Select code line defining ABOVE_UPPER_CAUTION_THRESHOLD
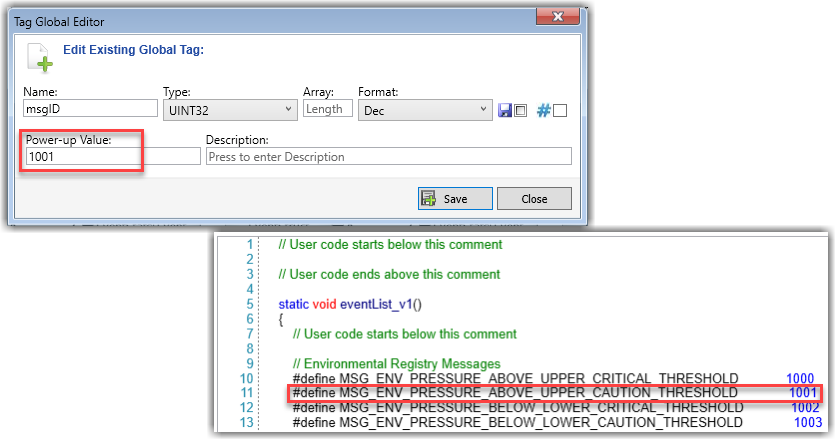 coord(515,393)
